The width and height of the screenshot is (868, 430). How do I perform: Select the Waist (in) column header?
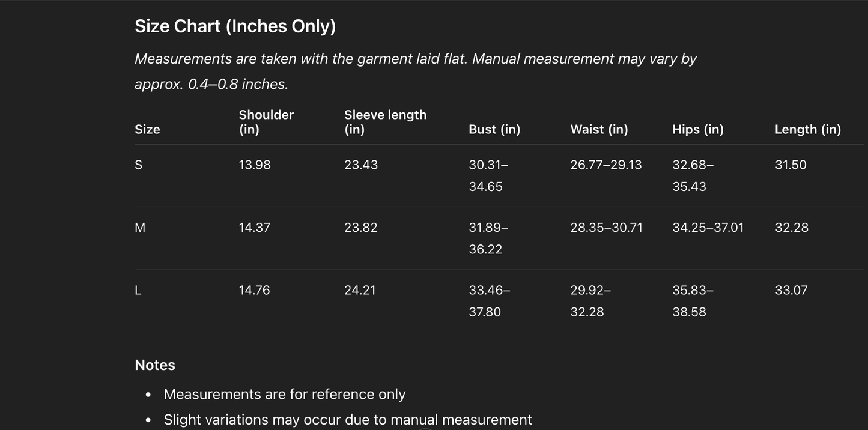599,129
